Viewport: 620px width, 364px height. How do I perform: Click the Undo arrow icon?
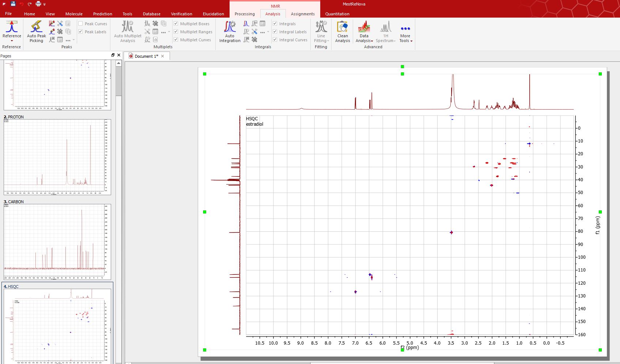(x=21, y=4)
